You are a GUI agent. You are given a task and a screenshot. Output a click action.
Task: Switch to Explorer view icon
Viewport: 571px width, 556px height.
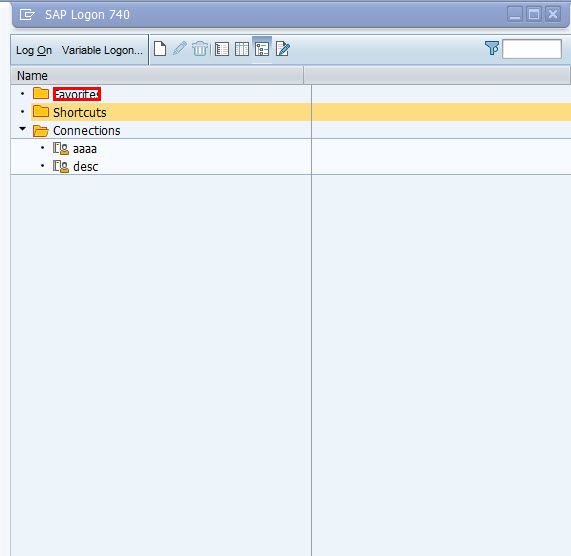click(x=222, y=49)
